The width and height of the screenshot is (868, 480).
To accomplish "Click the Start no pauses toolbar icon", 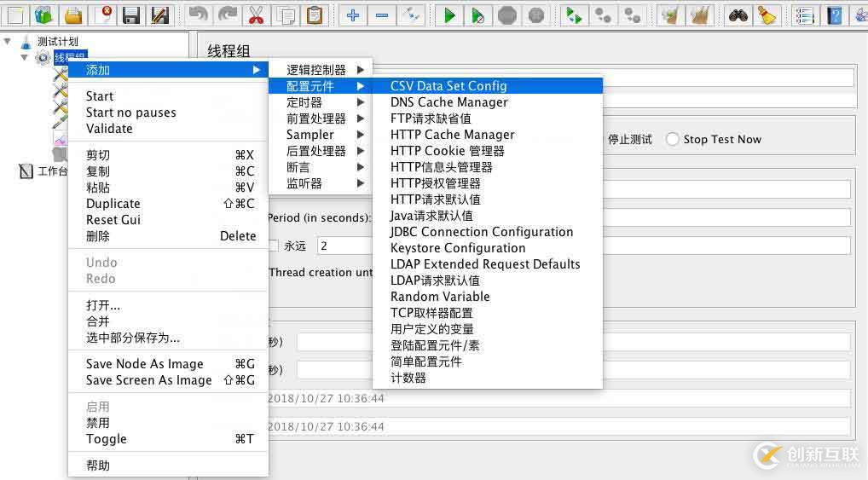I will tap(478, 15).
